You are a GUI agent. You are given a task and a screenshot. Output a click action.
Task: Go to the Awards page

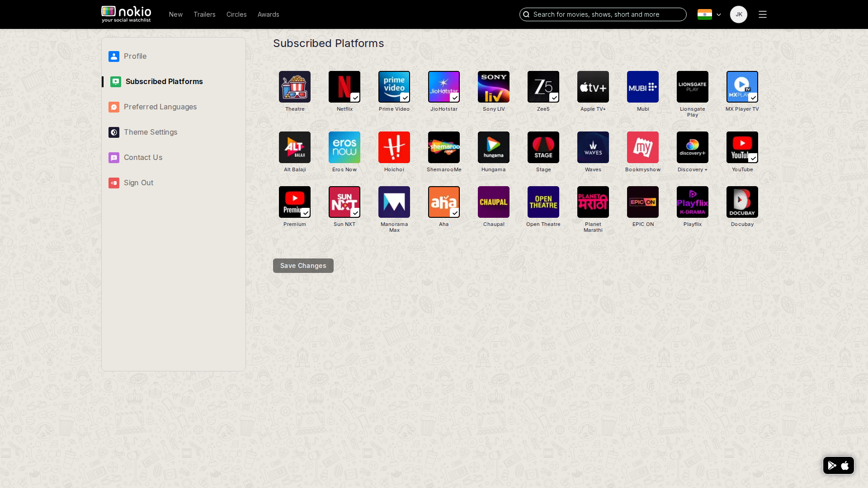[269, 14]
